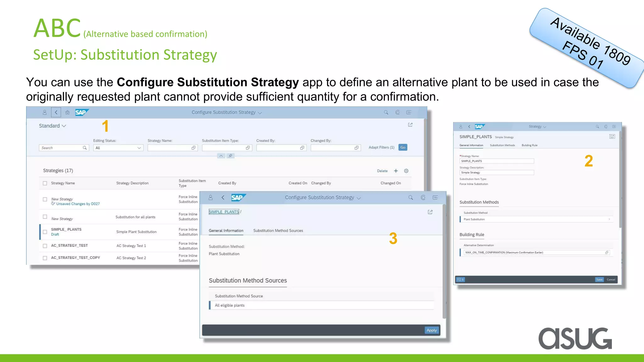Click Strategy Description field Simple Strategy
The width and height of the screenshot is (644, 362).
pyautogui.click(x=497, y=173)
